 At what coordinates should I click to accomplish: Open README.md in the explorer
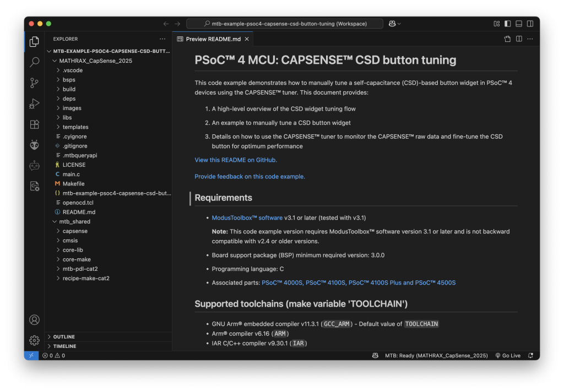tap(109, 212)
